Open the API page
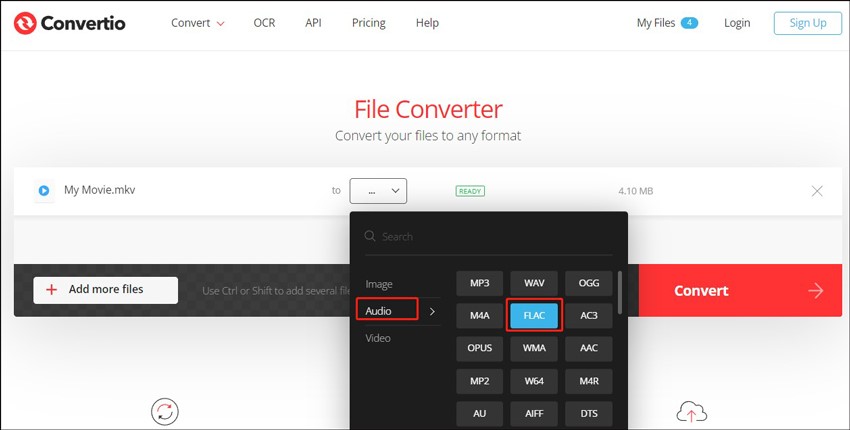Image resolution: width=850 pixels, height=430 pixels. (x=313, y=23)
